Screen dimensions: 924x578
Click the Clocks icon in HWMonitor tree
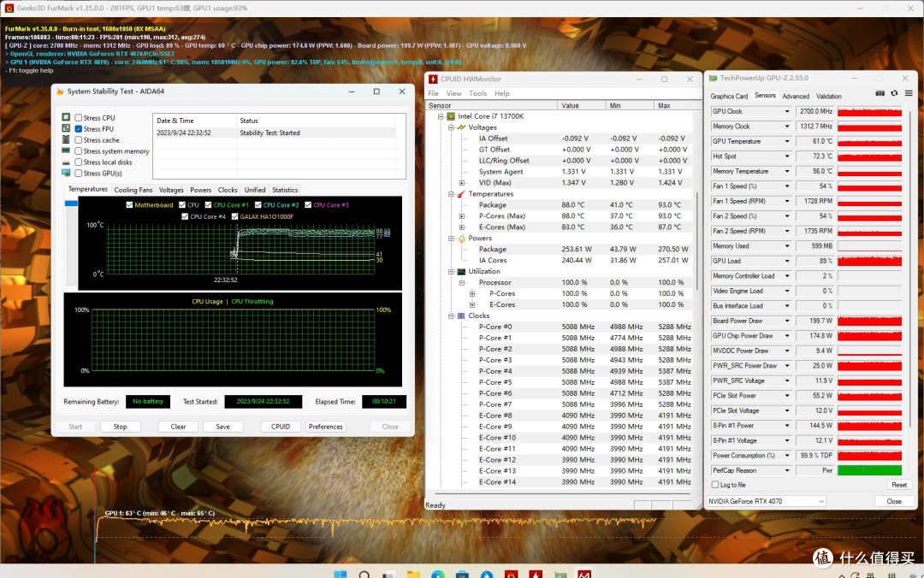tap(461, 316)
